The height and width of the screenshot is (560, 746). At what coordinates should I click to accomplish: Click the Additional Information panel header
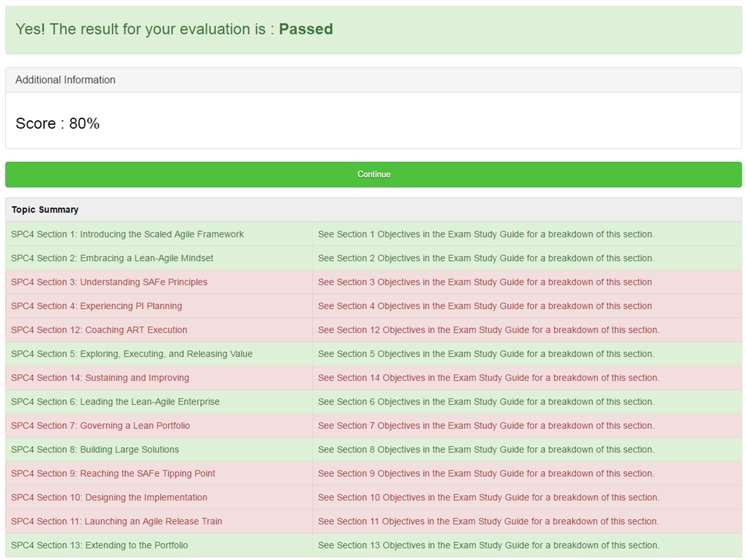pyautogui.click(x=373, y=80)
